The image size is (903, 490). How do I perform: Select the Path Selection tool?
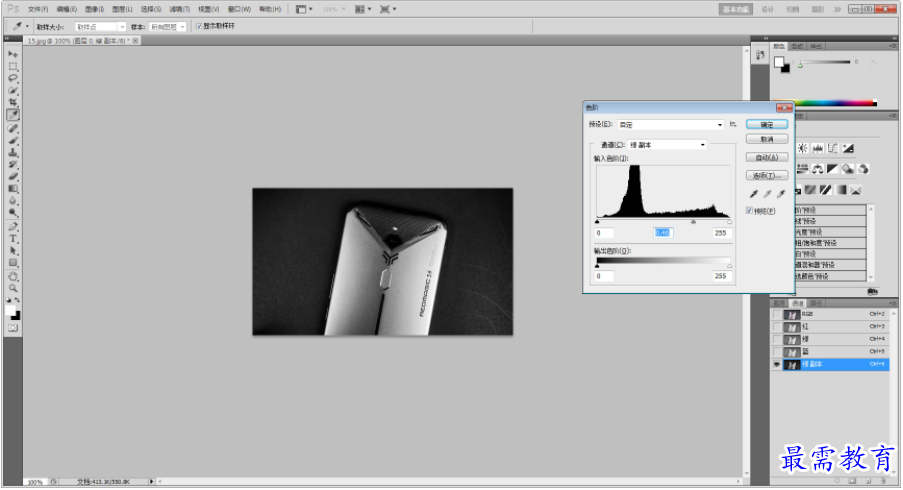[x=13, y=250]
